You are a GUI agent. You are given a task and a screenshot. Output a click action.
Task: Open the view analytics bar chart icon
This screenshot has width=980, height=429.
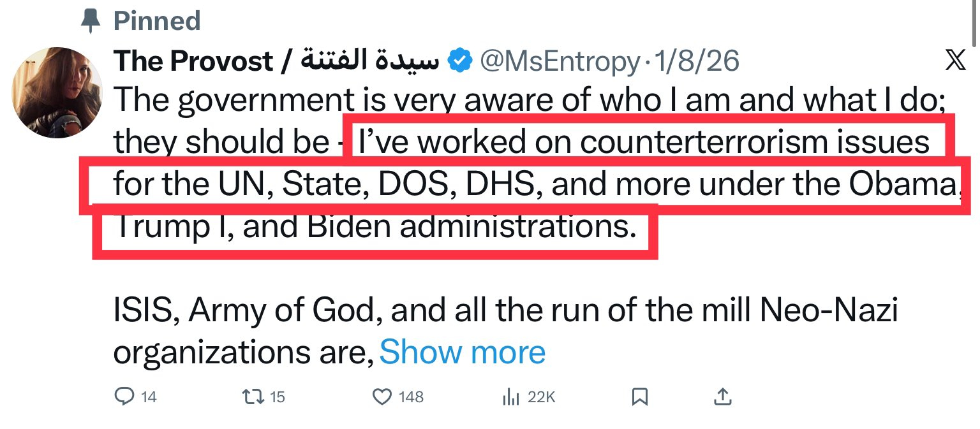point(510,397)
